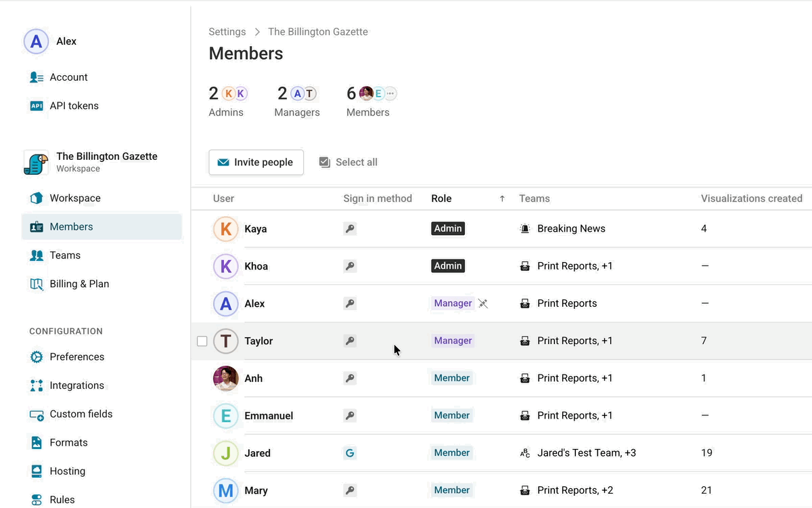The width and height of the screenshot is (812, 508).
Task: Sort by Role column arrow
Action: [x=502, y=198]
